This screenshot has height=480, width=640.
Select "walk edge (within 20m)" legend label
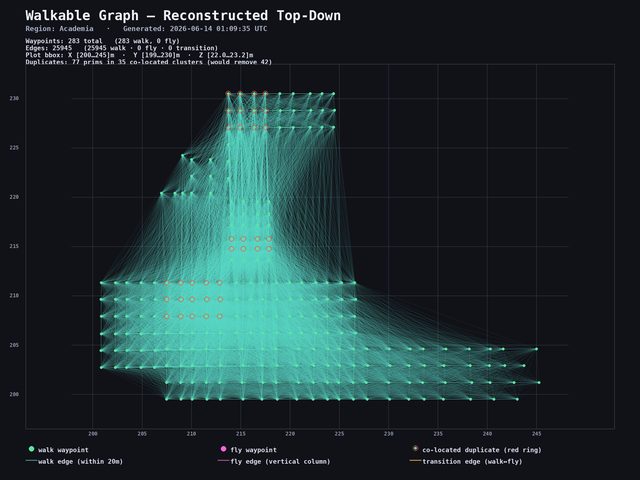click(x=80, y=462)
